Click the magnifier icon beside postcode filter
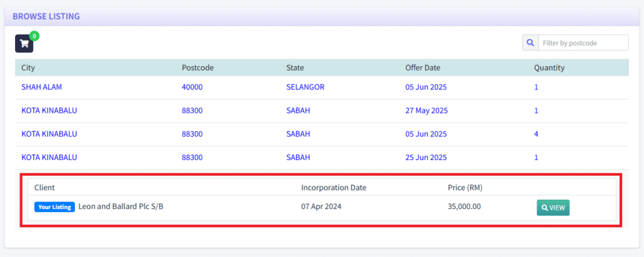 (530, 43)
